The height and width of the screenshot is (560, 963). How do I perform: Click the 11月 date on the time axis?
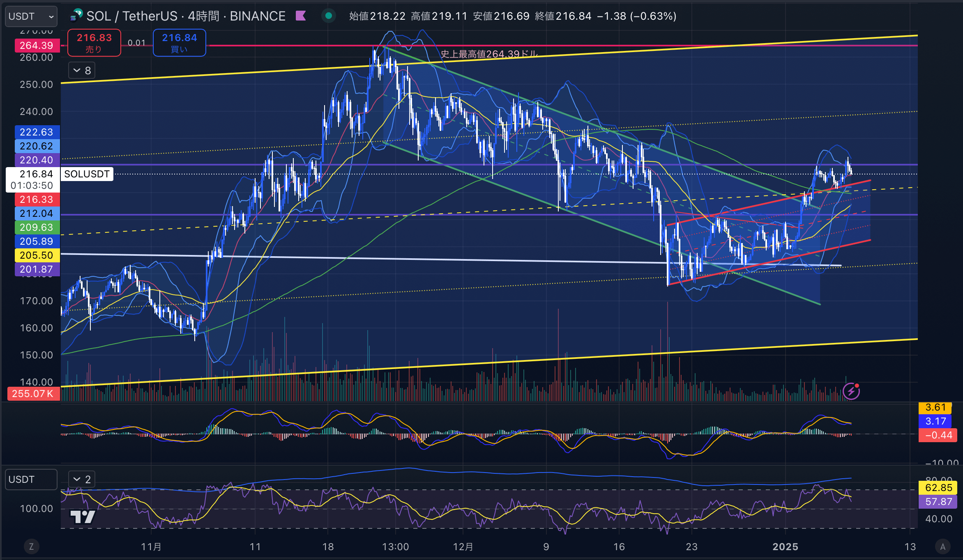[x=151, y=547]
